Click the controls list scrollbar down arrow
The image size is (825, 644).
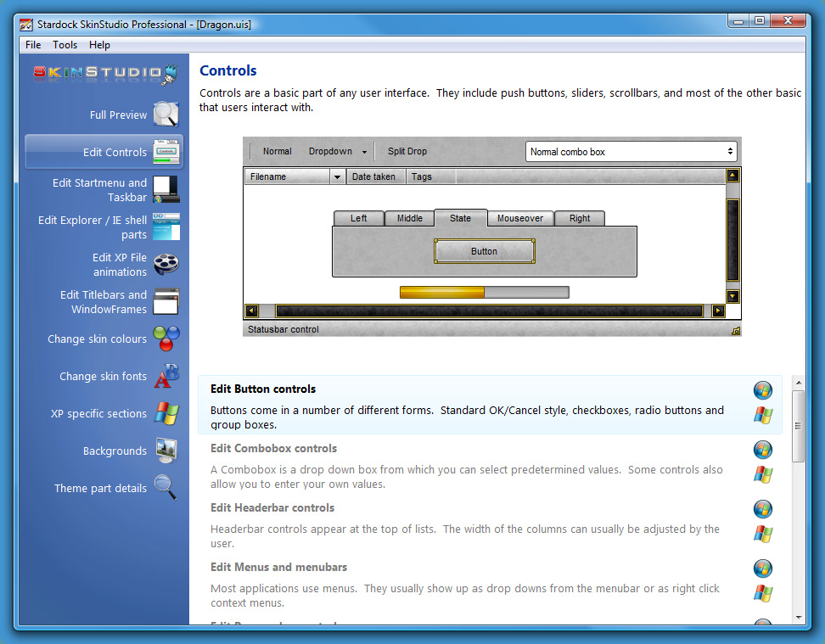(798, 617)
